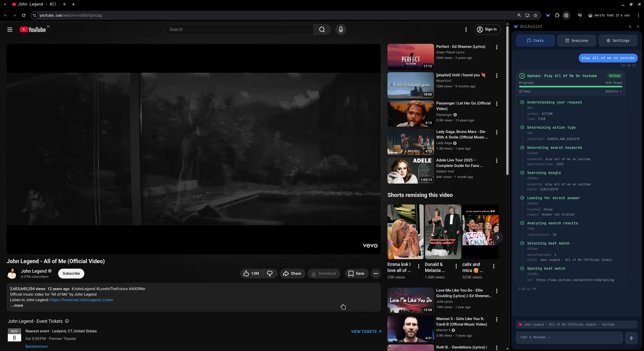Show next Shorts with the arrow
The width and height of the screenshot is (644, 351).
(x=497, y=237)
